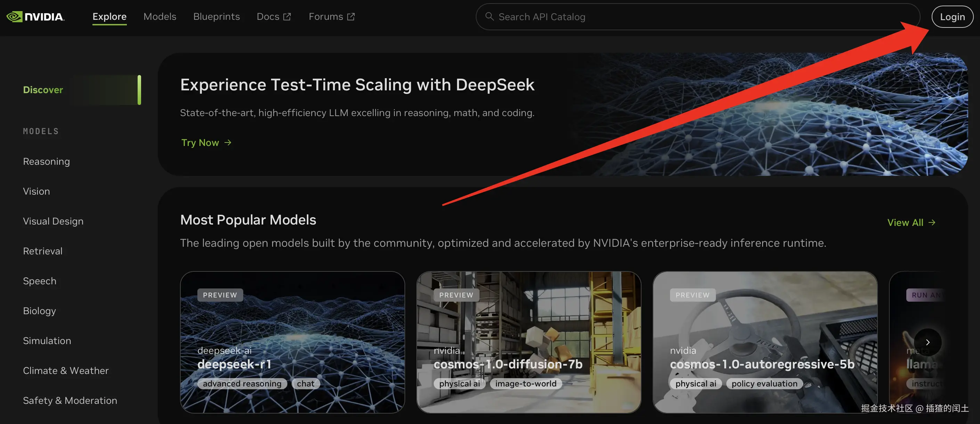This screenshot has width=980, height=424.
Task: Click the NVIDIA logo
Action: click(35, 17)
